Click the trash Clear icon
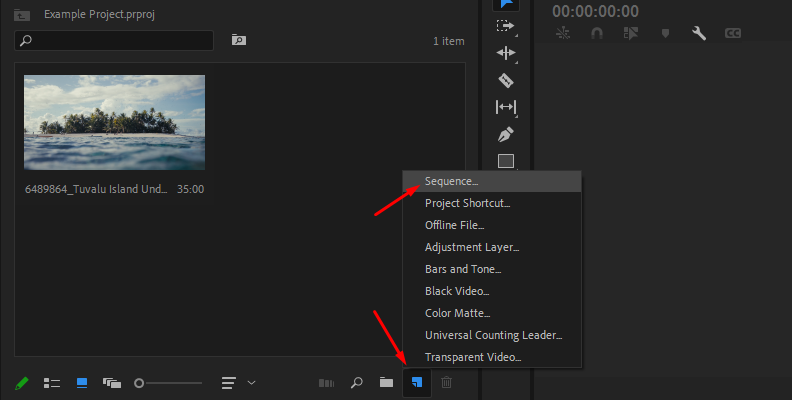The width and height of the screenshot is (792, 400). coord(446,382)
